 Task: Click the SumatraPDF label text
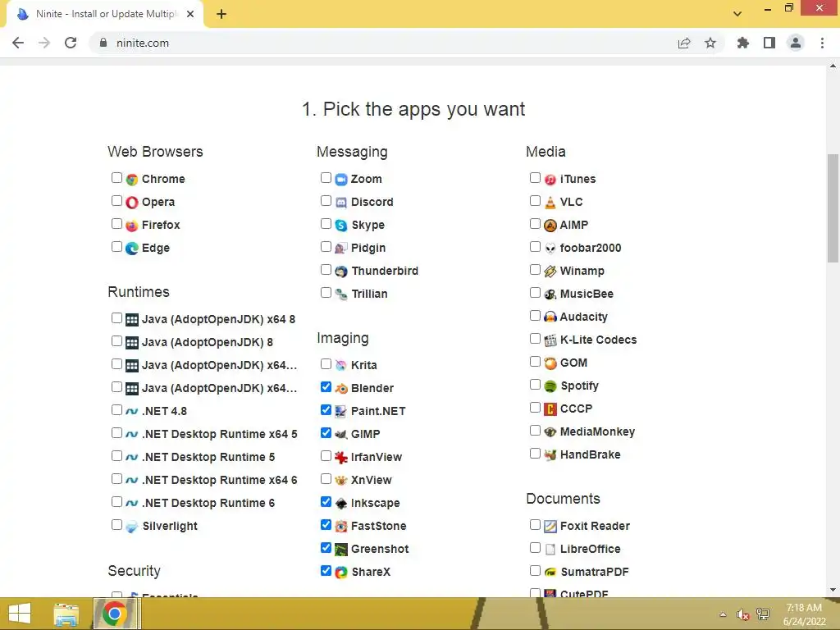click(595, 572)
